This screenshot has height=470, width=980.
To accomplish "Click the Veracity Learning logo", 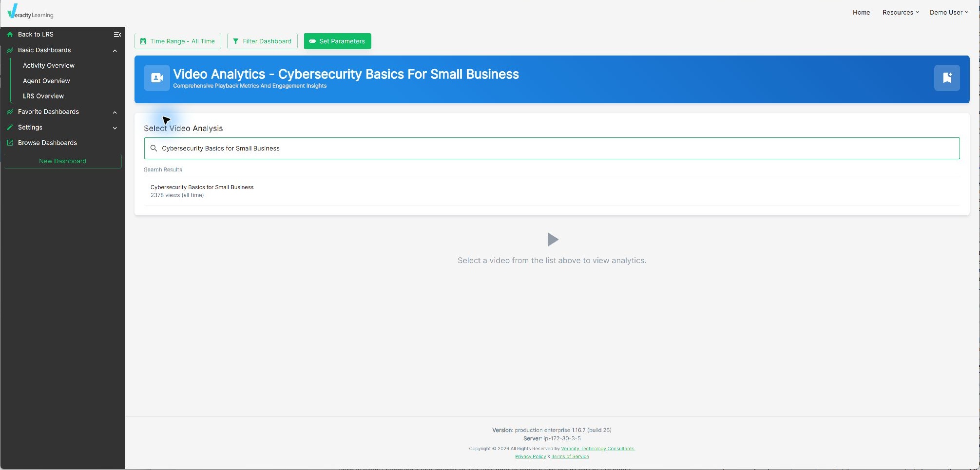I will click(30, 12).
